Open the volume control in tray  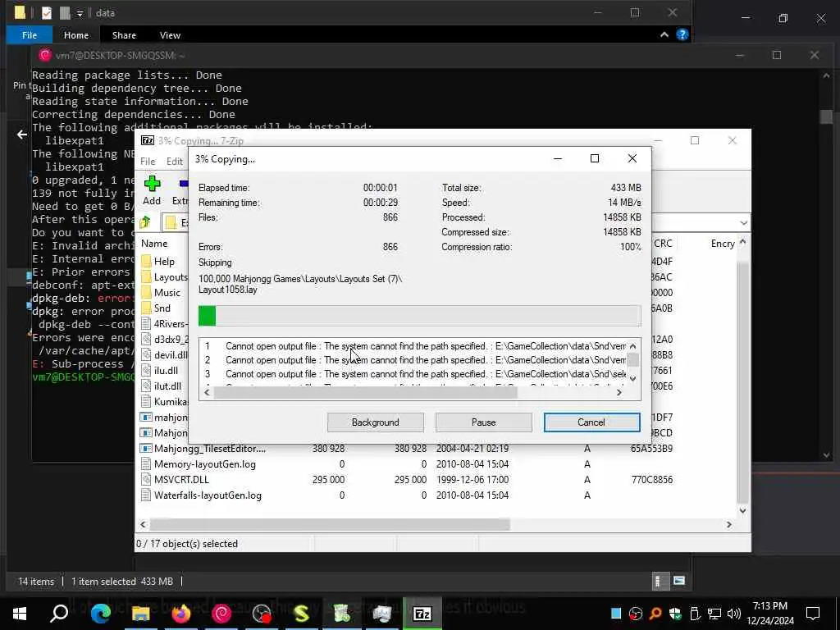tap(734, 614)
